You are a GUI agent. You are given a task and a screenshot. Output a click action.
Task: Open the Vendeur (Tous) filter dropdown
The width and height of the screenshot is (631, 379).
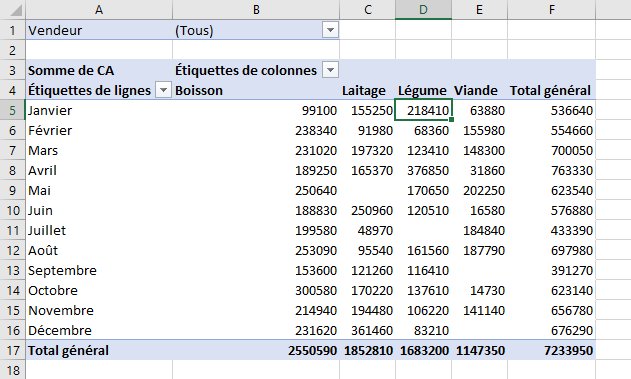point(330,30)
